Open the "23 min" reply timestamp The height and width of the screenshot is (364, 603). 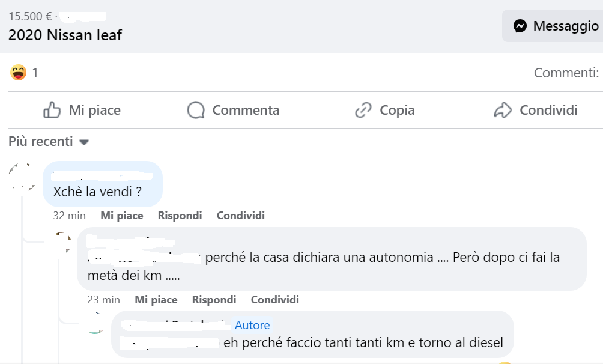tap(103, 299)
